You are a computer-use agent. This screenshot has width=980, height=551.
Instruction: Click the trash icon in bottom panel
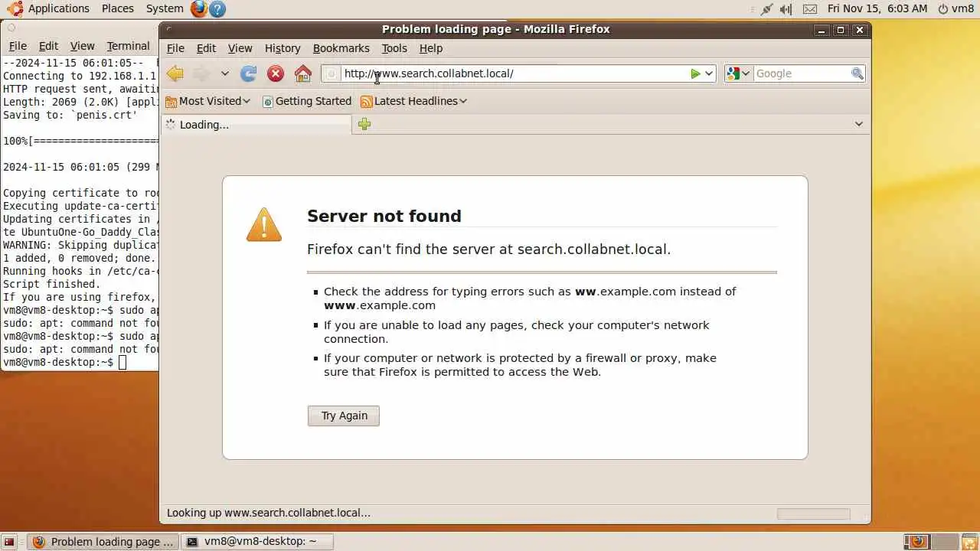point(969,542)
